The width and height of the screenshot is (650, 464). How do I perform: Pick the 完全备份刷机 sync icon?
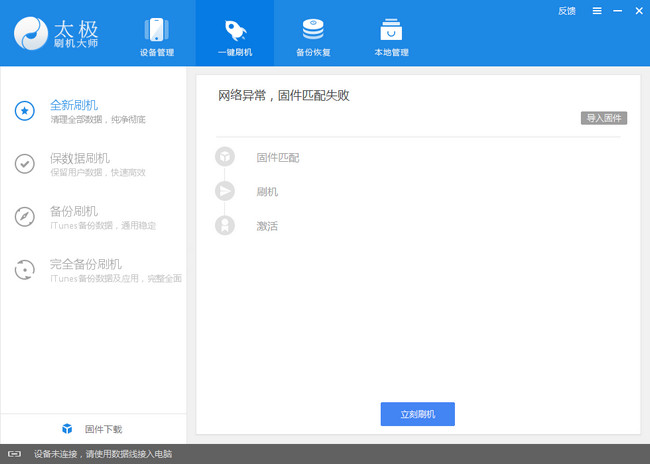[x=25, y=270]
